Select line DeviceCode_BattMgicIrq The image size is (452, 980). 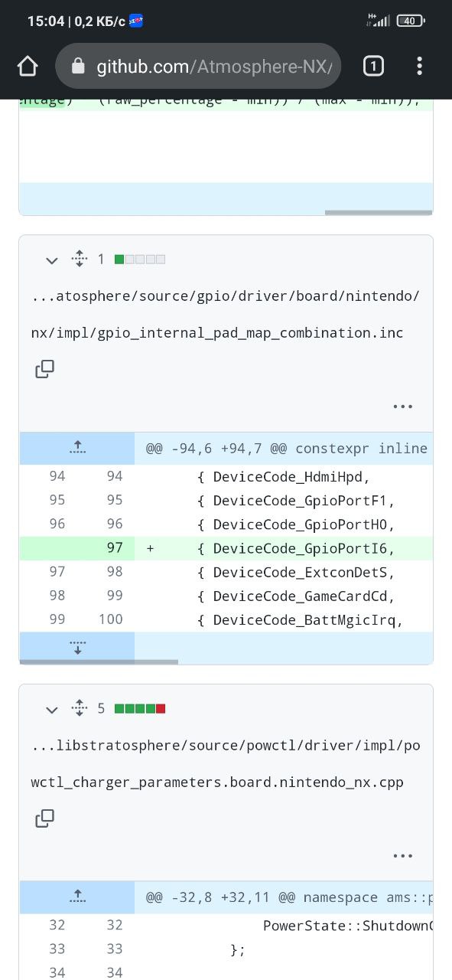[x=284, y=619]
